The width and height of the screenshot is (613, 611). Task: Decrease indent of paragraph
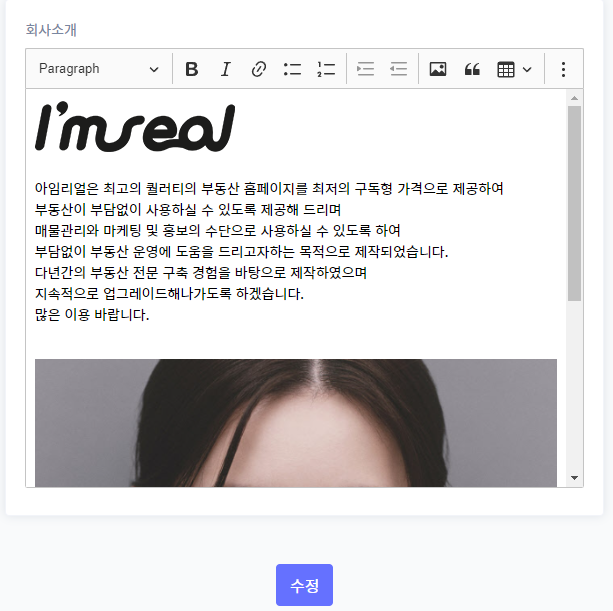pyautogui.click(x=399, y=69)
